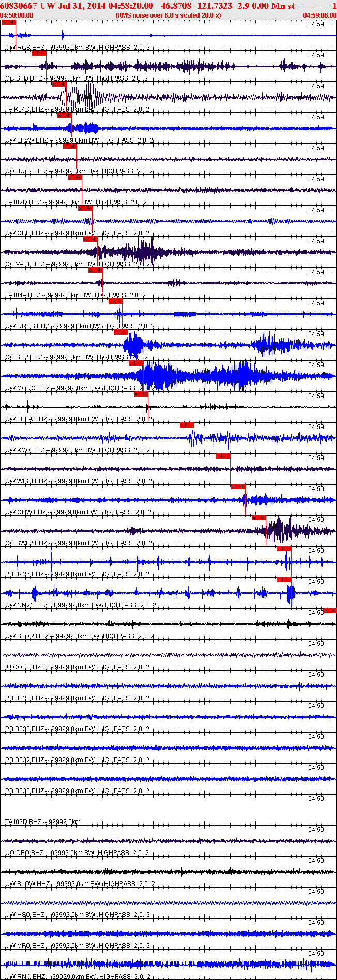Click the large CC.MORO waveform burst

[161, 376]
